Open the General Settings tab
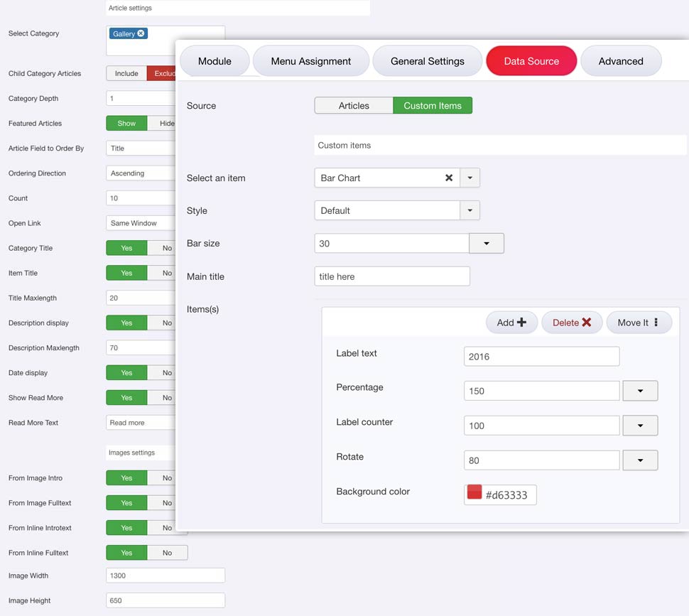Screen dimensions: 689x616 point(428,61)
